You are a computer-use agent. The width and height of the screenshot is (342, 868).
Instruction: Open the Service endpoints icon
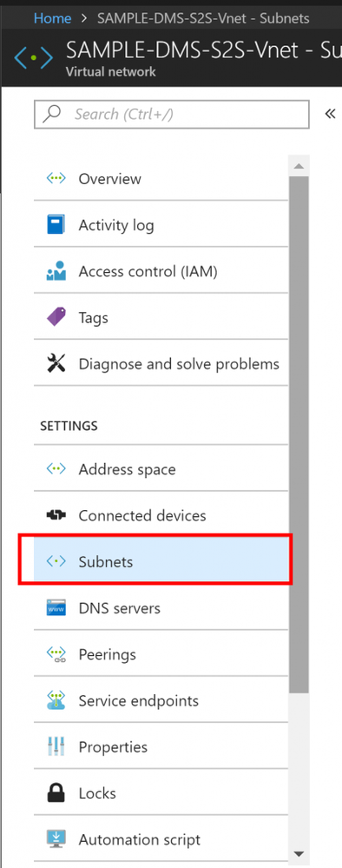(x=56, y=700)
